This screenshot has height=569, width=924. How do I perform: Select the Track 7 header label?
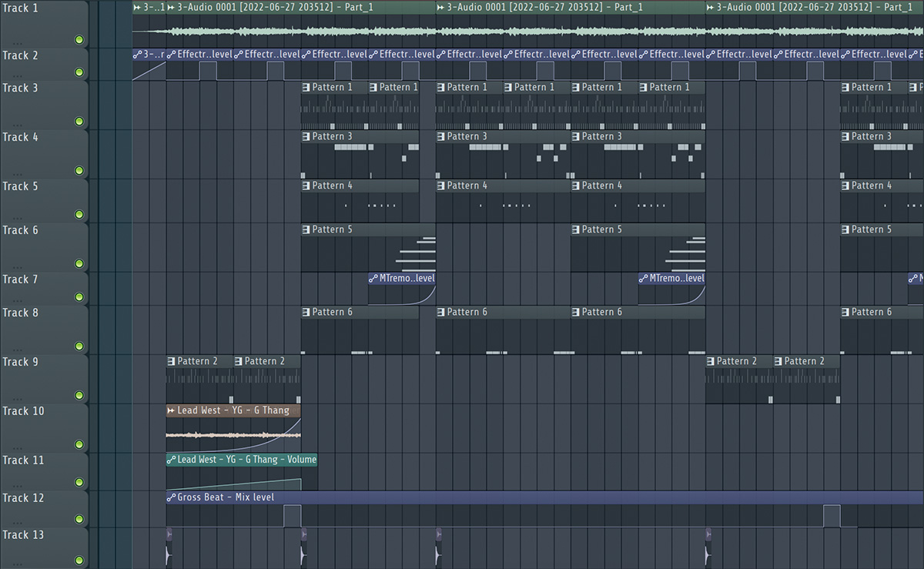tap(20, 279)
